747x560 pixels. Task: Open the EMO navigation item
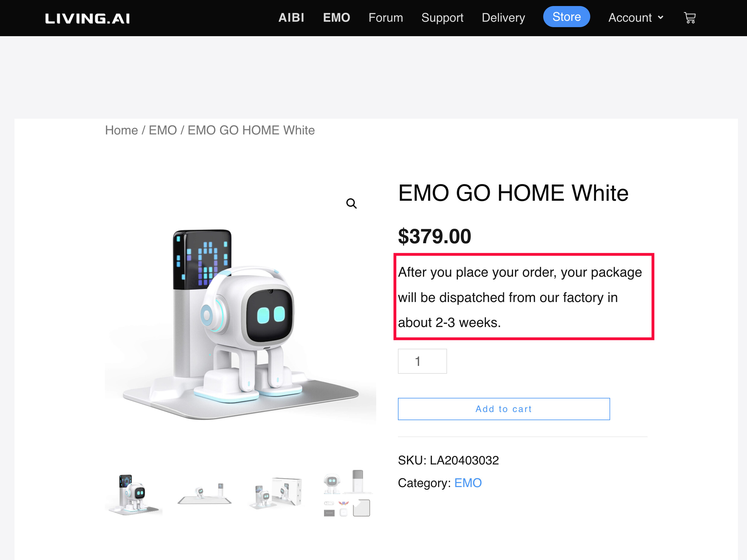[336, 17]
